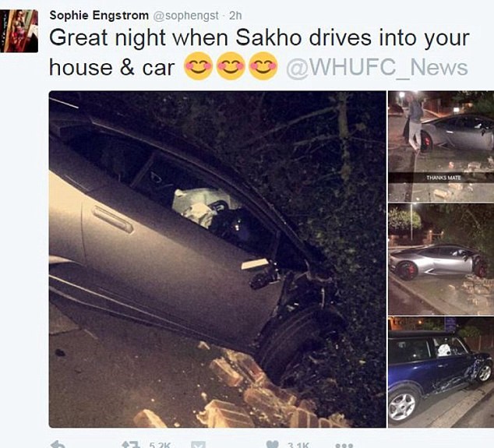Click the second blushing smiley emoji

231,66
